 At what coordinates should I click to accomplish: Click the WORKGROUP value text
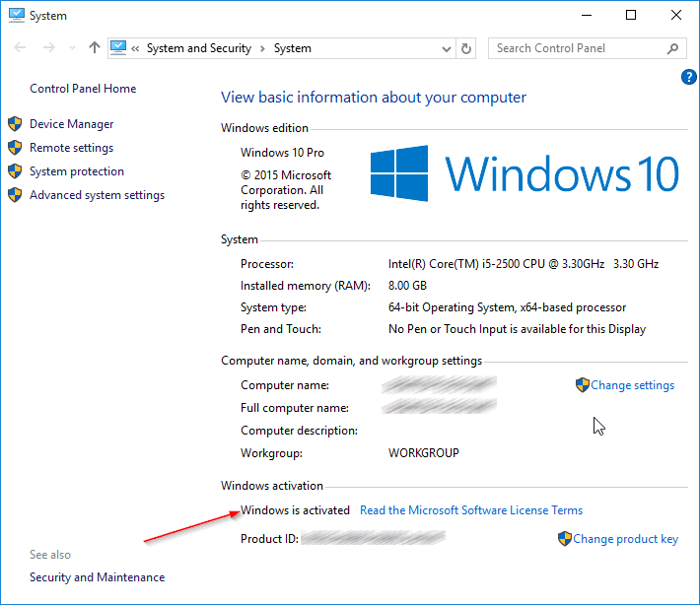coord(424,453)
